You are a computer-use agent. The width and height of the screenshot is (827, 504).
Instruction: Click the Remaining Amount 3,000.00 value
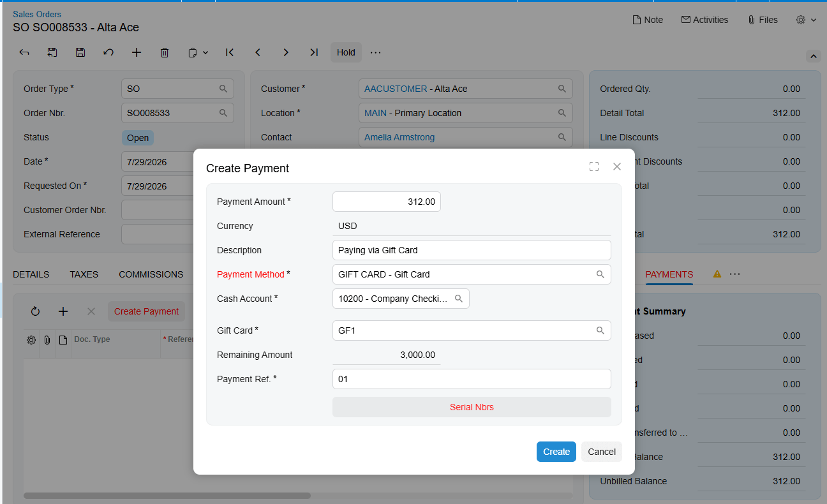(418, 355)
